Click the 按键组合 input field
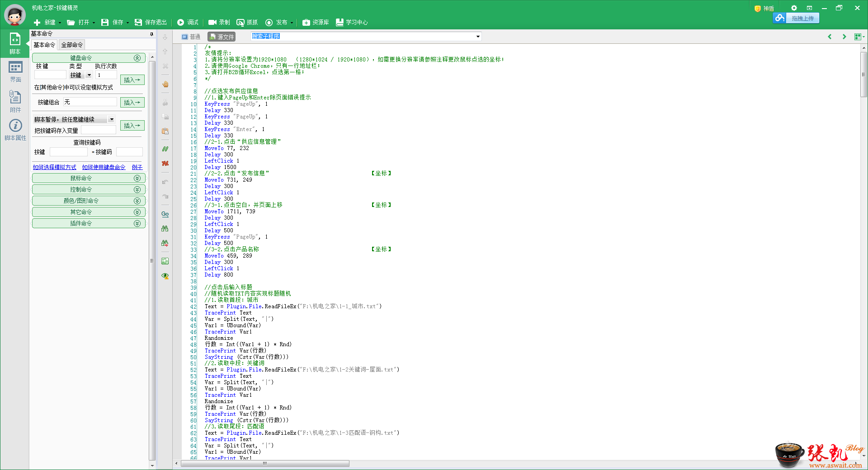The image size is (868, 470). (x=90, y=102)
